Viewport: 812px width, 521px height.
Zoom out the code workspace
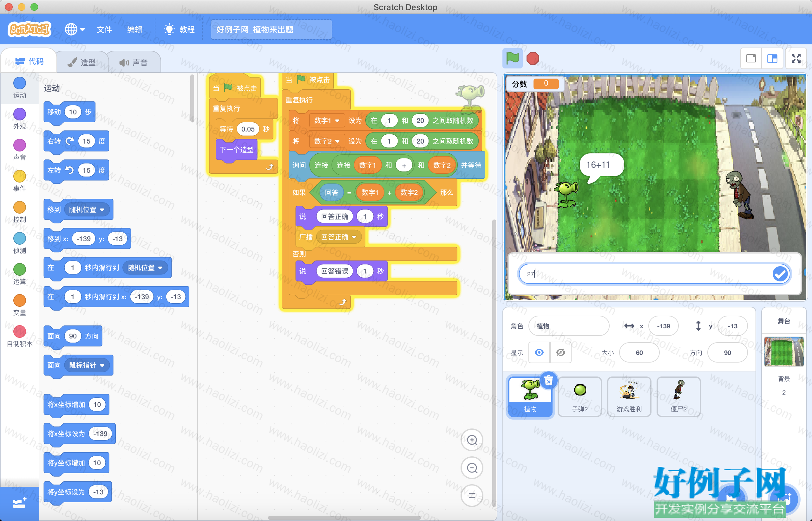(x=472, y=468)
